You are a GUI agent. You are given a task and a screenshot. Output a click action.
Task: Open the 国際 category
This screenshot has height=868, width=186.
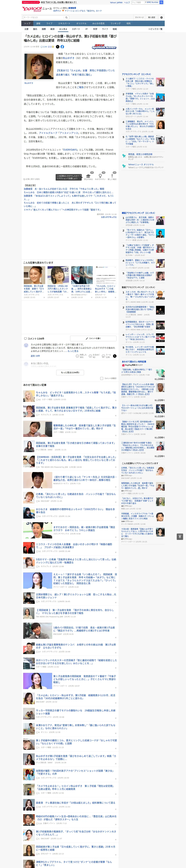[x=44, y=29]
